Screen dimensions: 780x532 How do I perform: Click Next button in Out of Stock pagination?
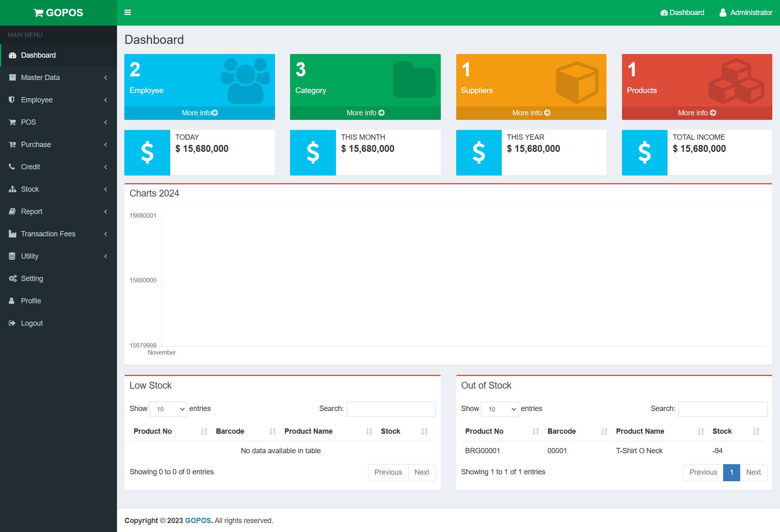[x=753, y=472]
